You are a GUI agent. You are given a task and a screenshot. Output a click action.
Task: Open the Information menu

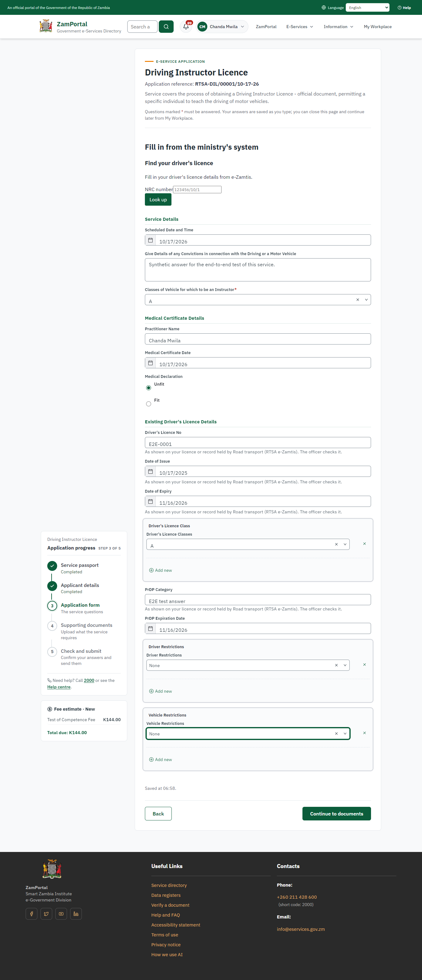click(338, 27)
